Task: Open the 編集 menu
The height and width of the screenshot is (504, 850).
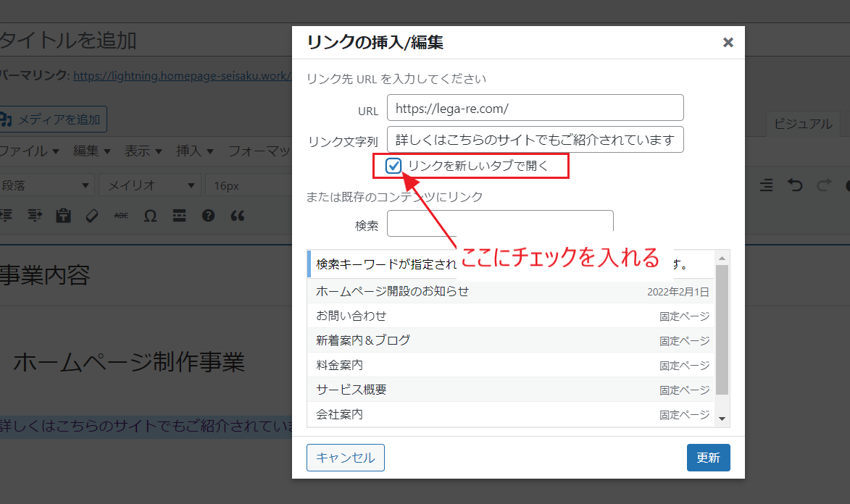Action: [91, 151]
